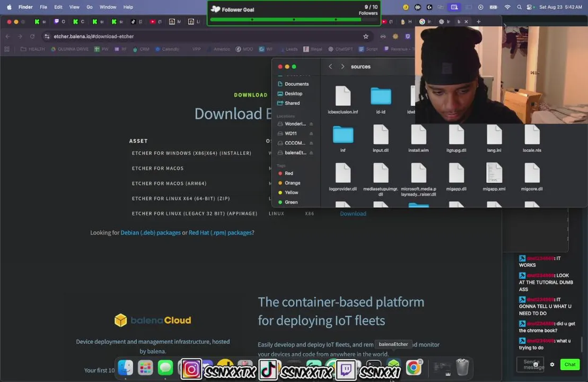This screenshot has width=588, height=382.
Task: Reload the etcher.balena.io page
Action: pos(32,37)
